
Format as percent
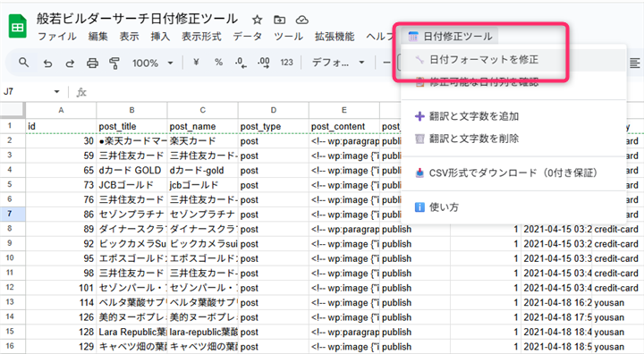[218, 63]
